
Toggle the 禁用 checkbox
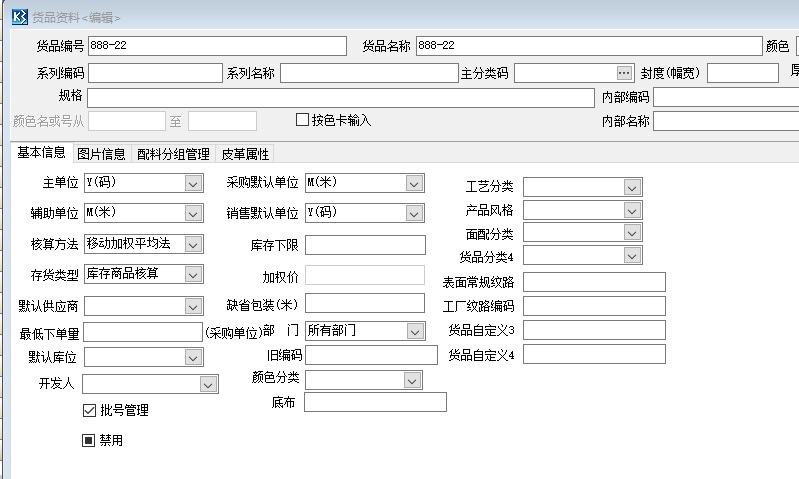[x=89, y=440]
